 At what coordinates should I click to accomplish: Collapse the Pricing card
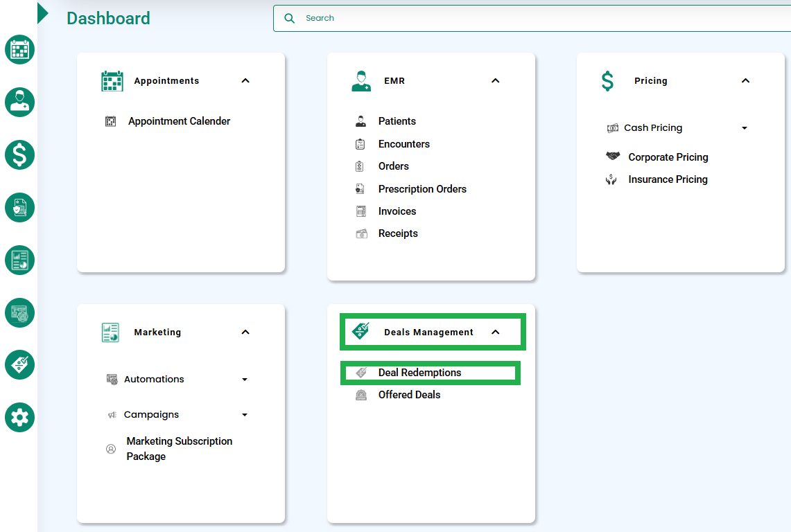pos(746,80)
